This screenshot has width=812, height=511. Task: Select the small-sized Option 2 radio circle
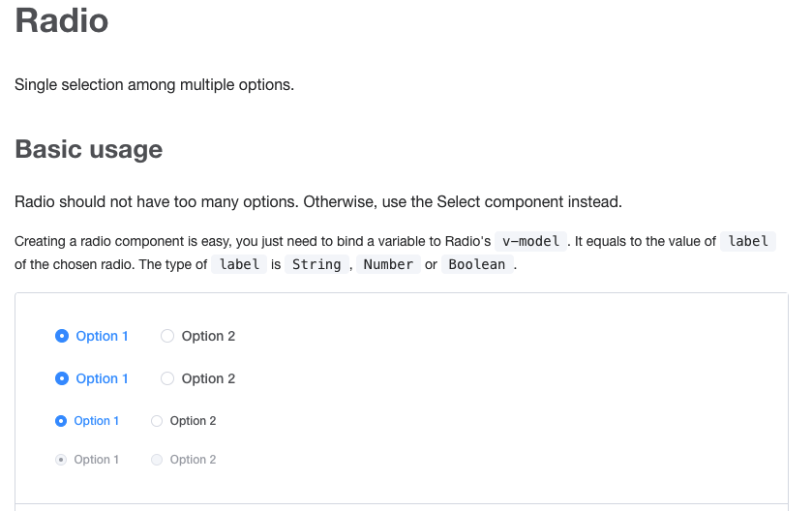pyautogui.click(x=157, y=421)
